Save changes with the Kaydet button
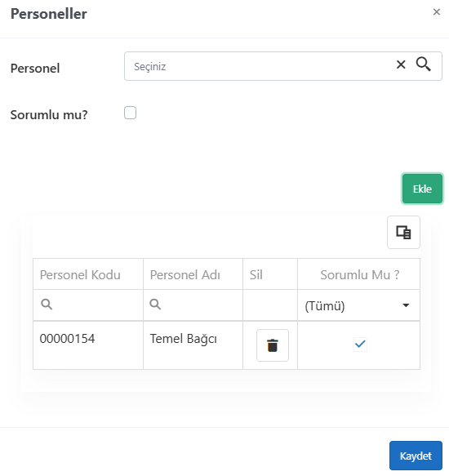Viewport: 449px width, 476px height. [x=416, y=456]
